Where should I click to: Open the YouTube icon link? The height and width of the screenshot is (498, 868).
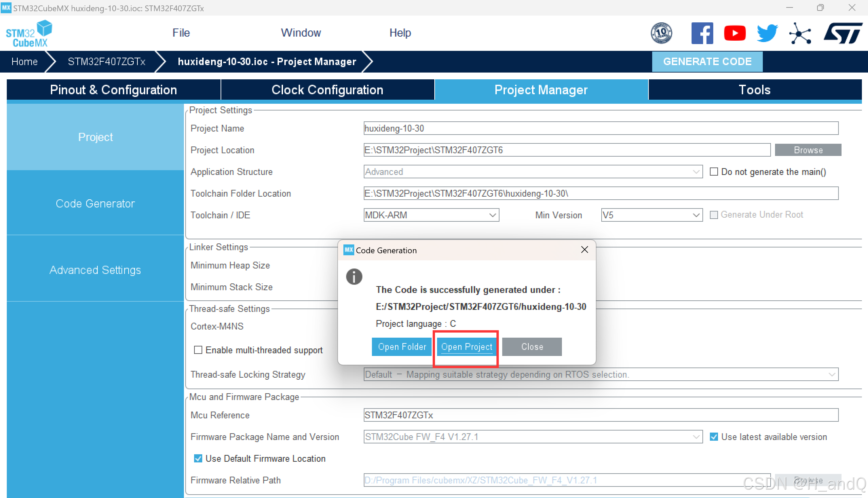pyautogui.click(x=735, y=33)
